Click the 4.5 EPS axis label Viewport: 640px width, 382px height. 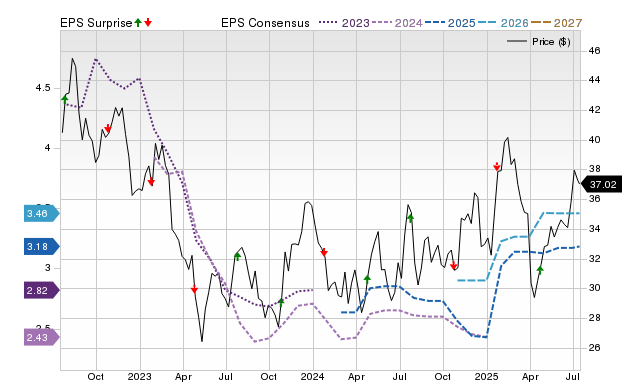click(43, 88)
